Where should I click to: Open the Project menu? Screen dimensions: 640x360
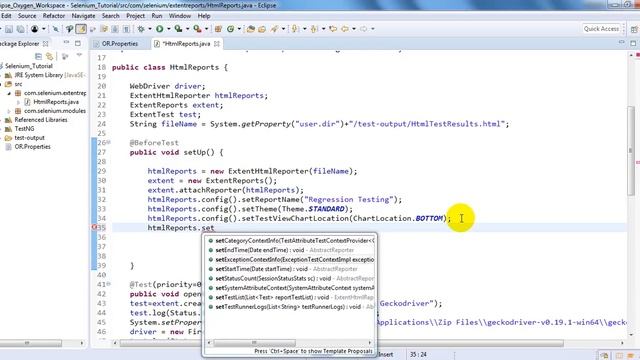[x=136, y=16]
